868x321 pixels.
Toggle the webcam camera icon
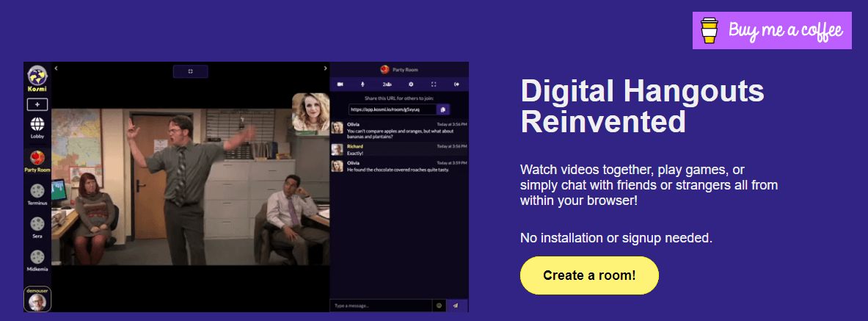pyautogui.click(x=340, y=84)
